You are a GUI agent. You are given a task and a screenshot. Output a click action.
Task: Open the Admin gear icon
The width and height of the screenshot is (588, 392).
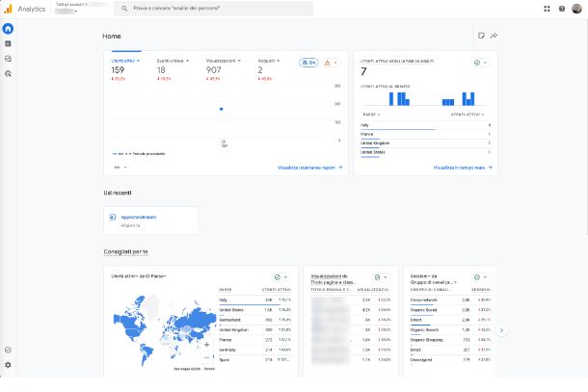click(8, 365)
